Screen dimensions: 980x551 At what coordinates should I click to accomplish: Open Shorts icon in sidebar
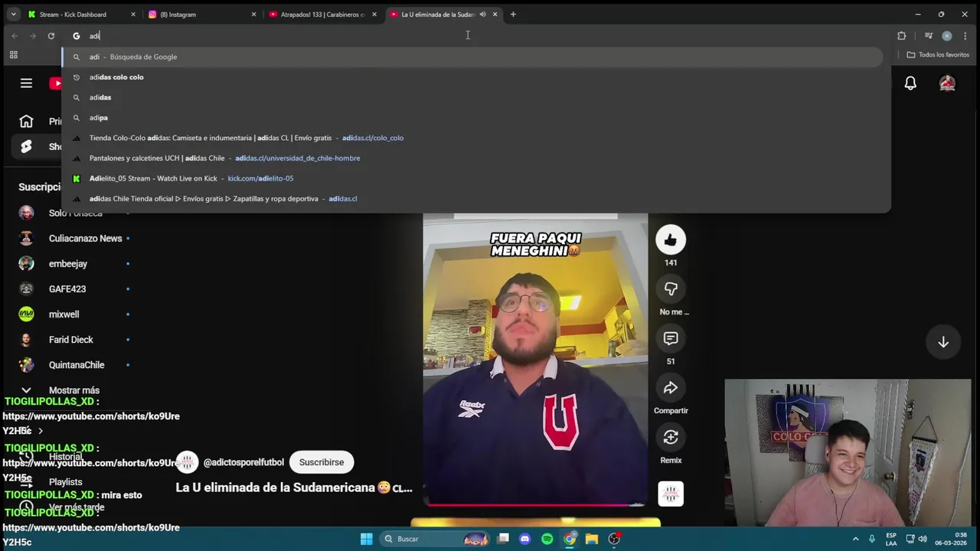point(26,146)
